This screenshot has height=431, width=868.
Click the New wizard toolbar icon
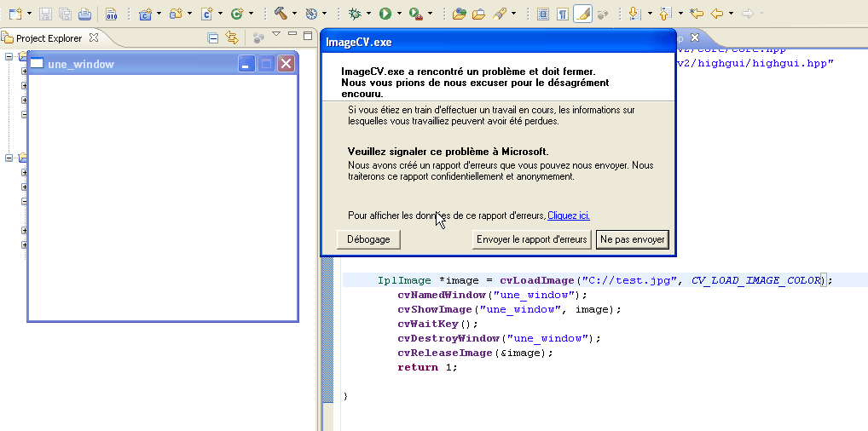click(15, 14)
